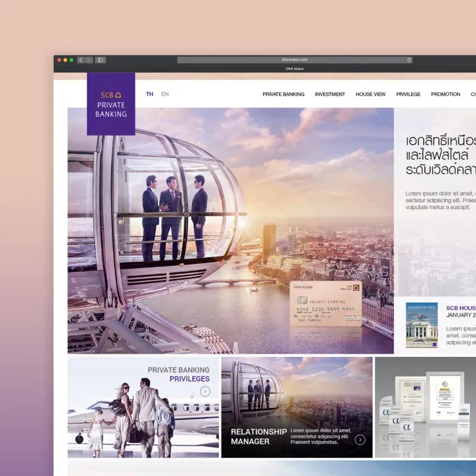
Task: Open the Privilege menu
Action: [409, 95]
